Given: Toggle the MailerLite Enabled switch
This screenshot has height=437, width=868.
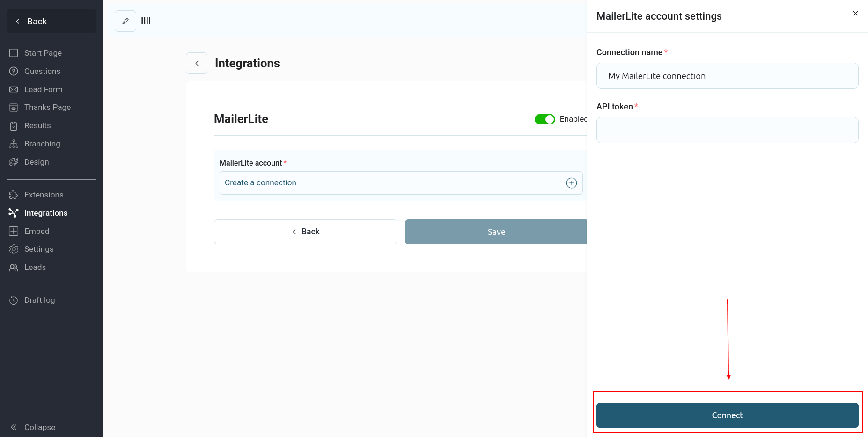Looking at the screenshot, I should pyautogui.click(x=544, y=119).
